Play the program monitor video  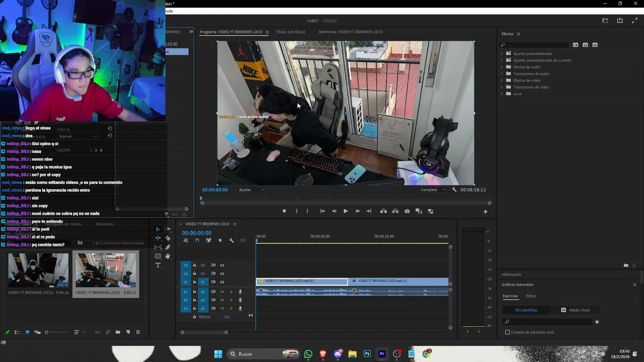[346, 211]
